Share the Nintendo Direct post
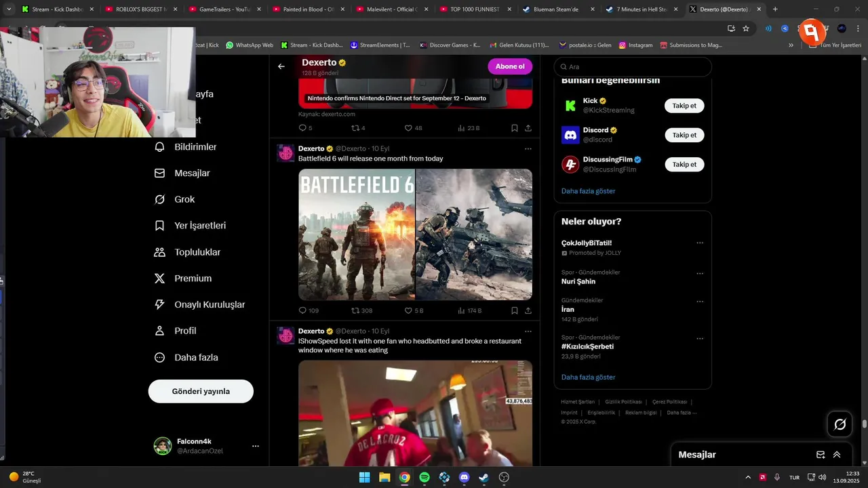Image resolution: width=868 pixels, height=488 pixels. pyautogui.click(x=528, y=128)
